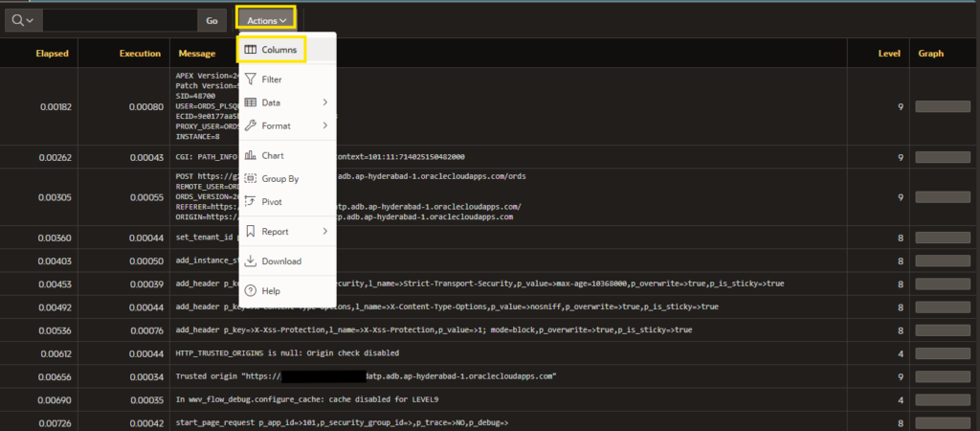Click the Graph column header
Screen dimensions: 980x431
pos(930,54)
